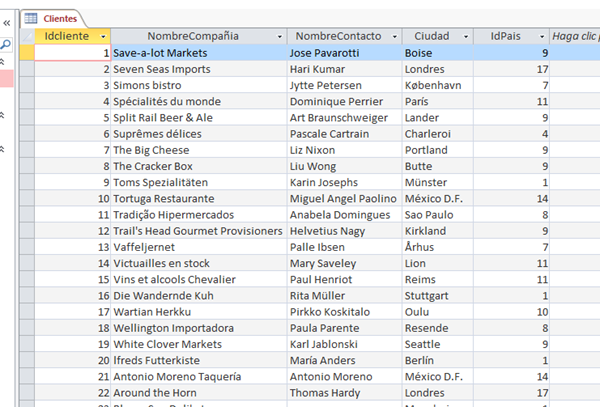Click the 'Spécialités du monde' cell
This screenshot has width=600, height=407.
point(199,101)
